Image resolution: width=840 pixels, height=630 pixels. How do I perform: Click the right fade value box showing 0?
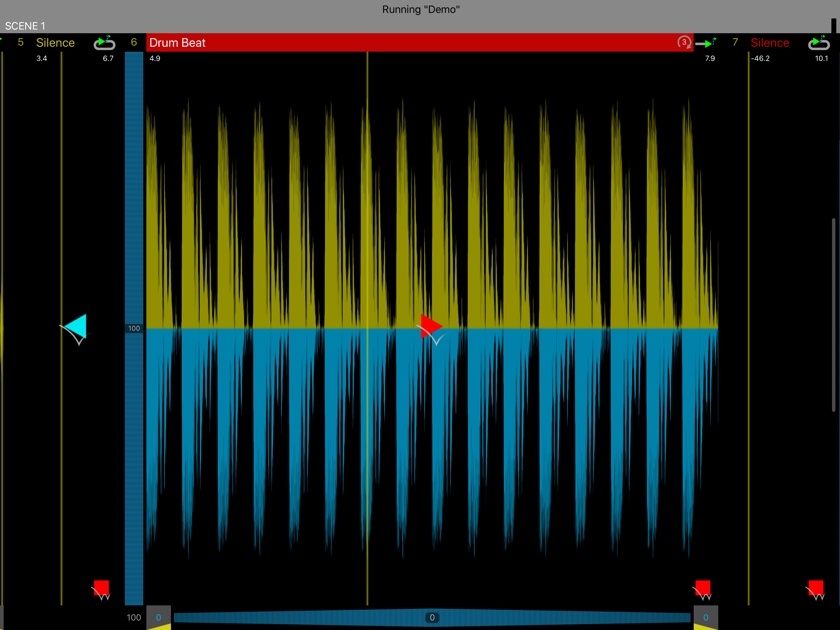click(x=706, y=617)
